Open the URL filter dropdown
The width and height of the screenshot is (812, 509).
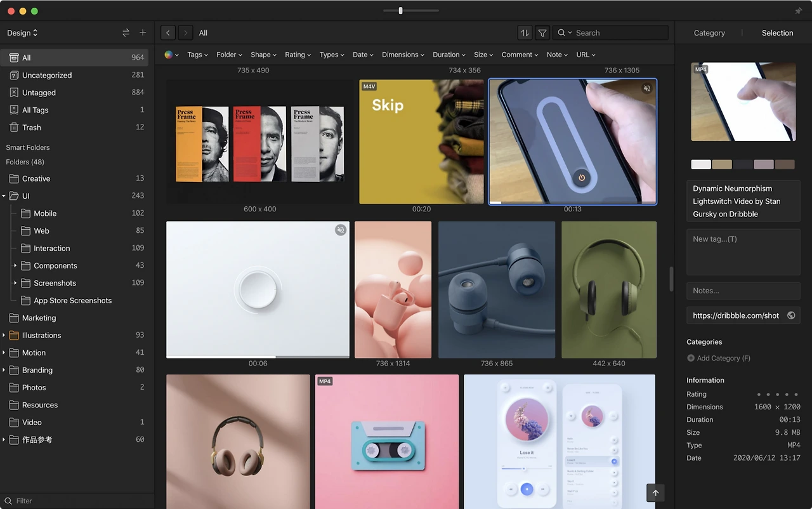pos(586,55)
